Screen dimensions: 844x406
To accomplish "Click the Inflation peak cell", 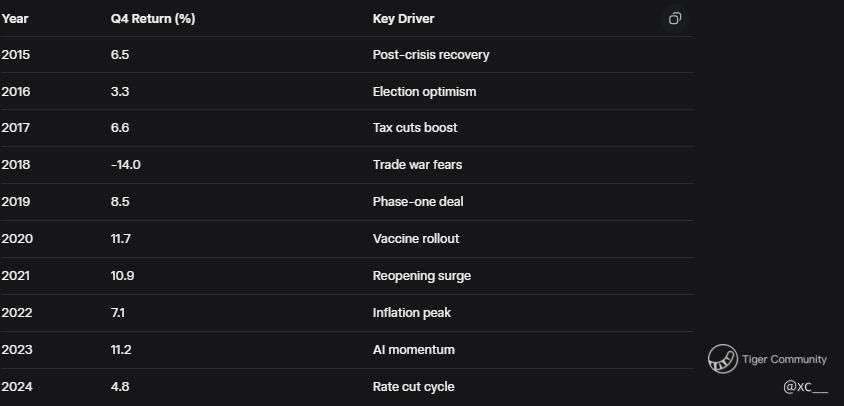I will 411,313.
